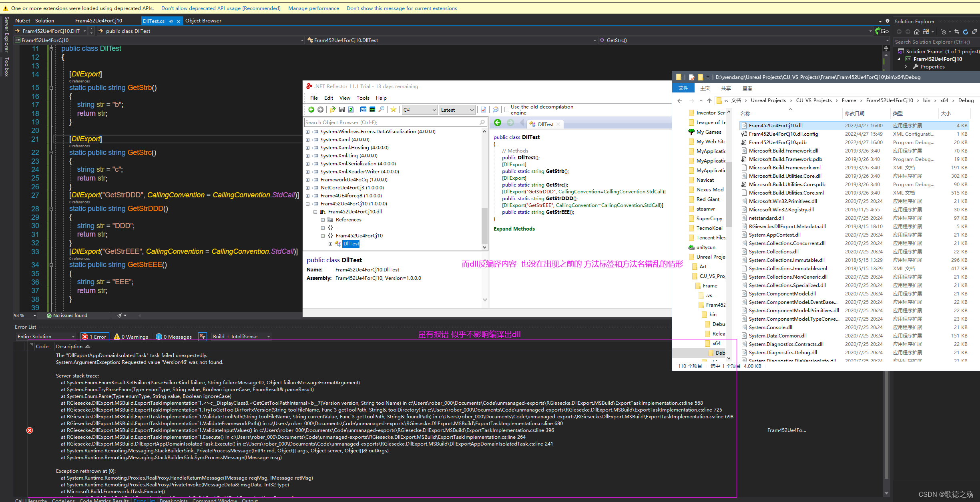Click Reflector checklist document icon
The image size is (980, 502).
pos(484,110)
